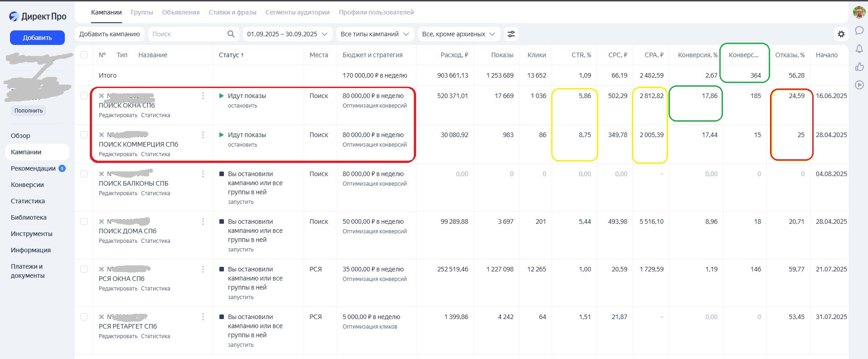Check the ПОИСК КОММЕРЦИЯ СПб campaign checkbox

coord(84,135)
